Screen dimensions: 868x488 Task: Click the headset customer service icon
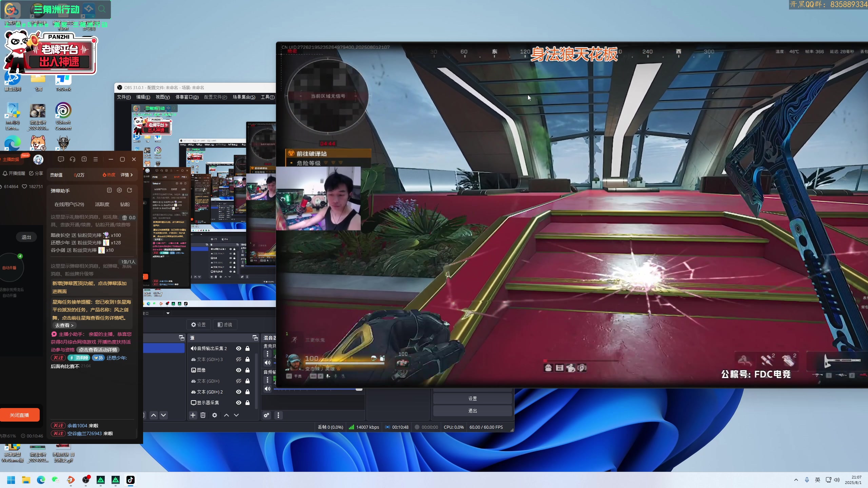[73, 159]
